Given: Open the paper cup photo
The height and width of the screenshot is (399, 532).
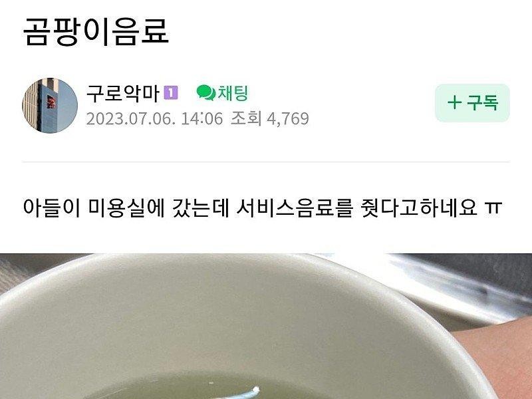Looking at the screenshot, I should tap(266, 326).
